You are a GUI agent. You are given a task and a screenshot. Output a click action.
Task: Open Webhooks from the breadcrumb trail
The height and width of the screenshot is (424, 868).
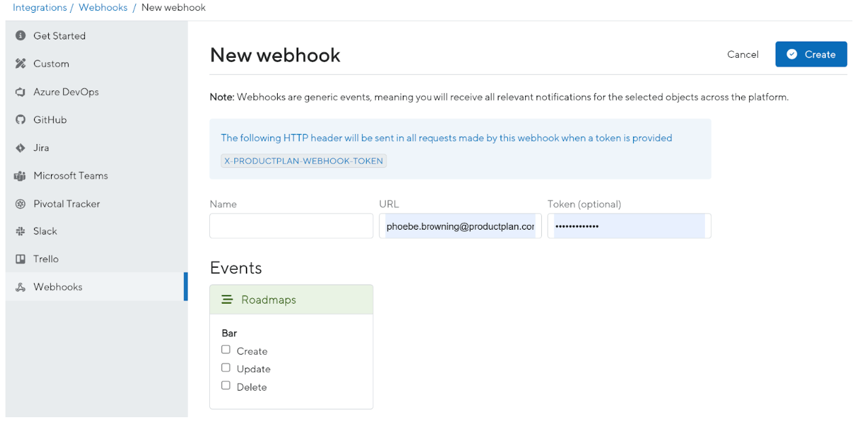click(103, 7)
